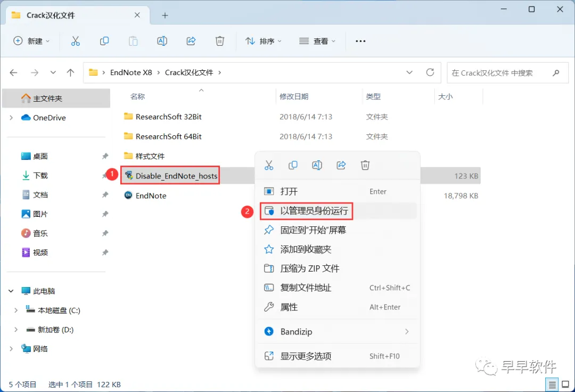Open the 排序 sort dropdown
575x392 pixels.
click(264, 41)
